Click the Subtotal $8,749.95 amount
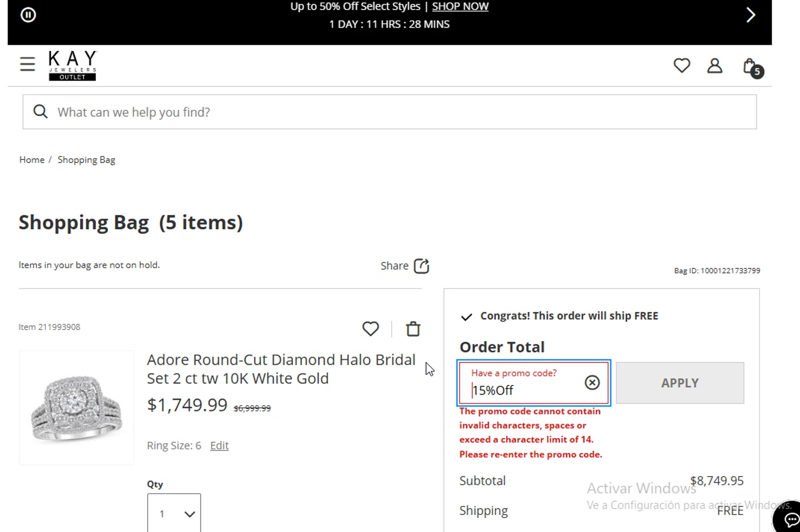Image resolution: width=800 pixels, height=532 pixels. click(x=717, y=481)
